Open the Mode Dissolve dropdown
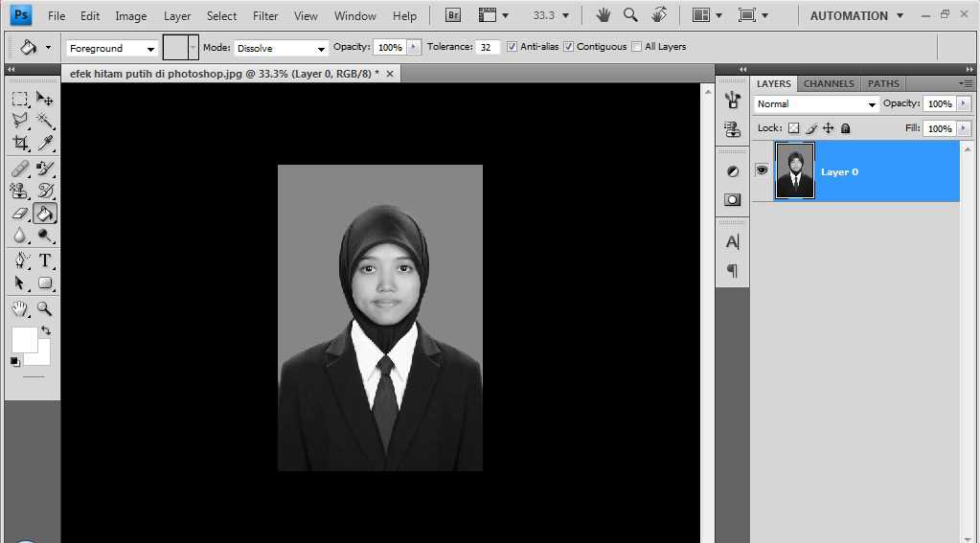Image resolution: width=980 pixels, height=543 pixels. point(281,48)
